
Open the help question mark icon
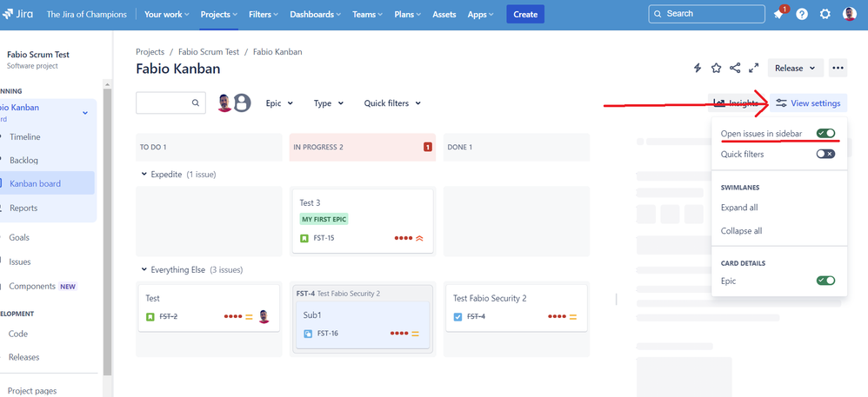802,15
